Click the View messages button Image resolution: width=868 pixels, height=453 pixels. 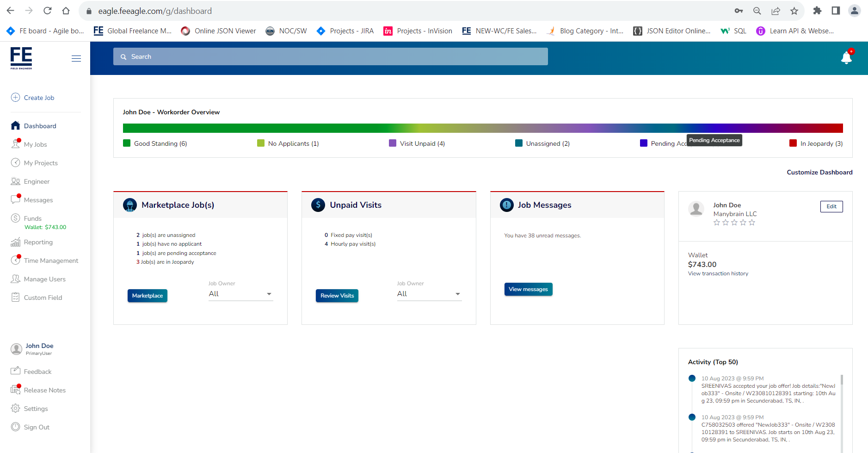pyautogui.click(x=528, y=289)
